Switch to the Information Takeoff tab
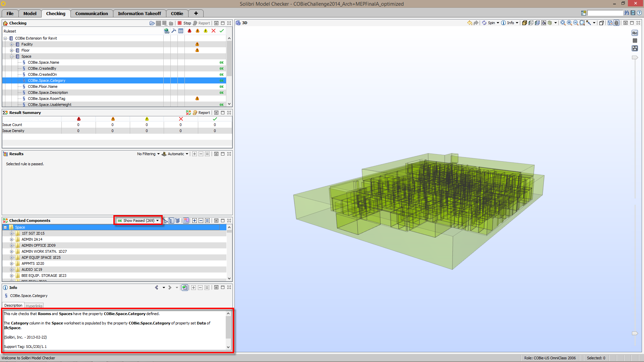The width and height of the screenshot is (644, 362). [x=139, y=13]
